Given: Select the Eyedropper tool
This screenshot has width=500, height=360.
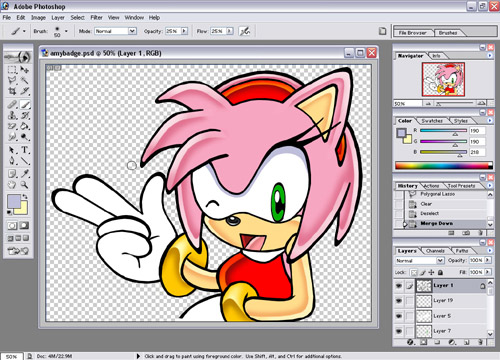Looking at the screenshot, I should [x=24, y=174].
